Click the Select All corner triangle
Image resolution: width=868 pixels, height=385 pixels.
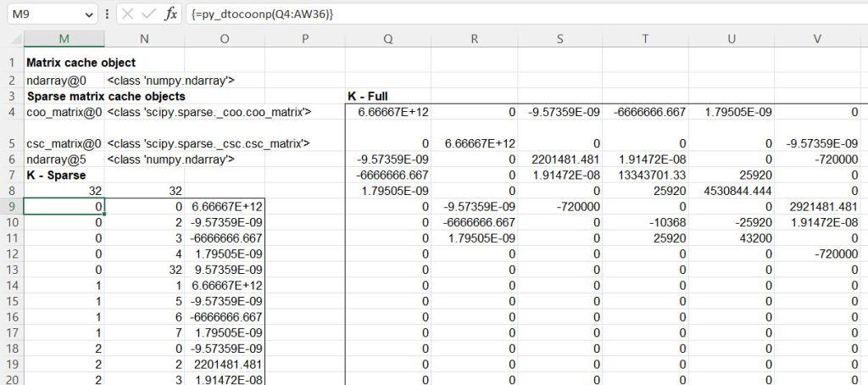click(12, 39)
